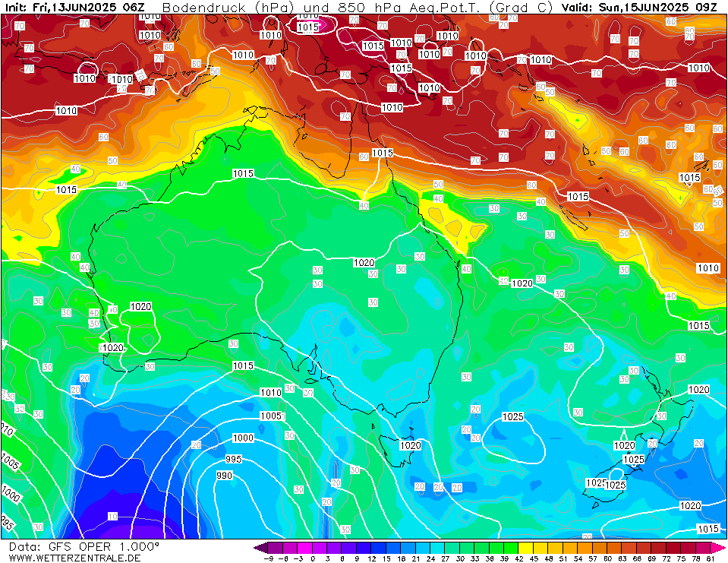Select the magenta legend swatch between -3 and 0
This screenshot has width=728, height=563.
tap(305, 547)
